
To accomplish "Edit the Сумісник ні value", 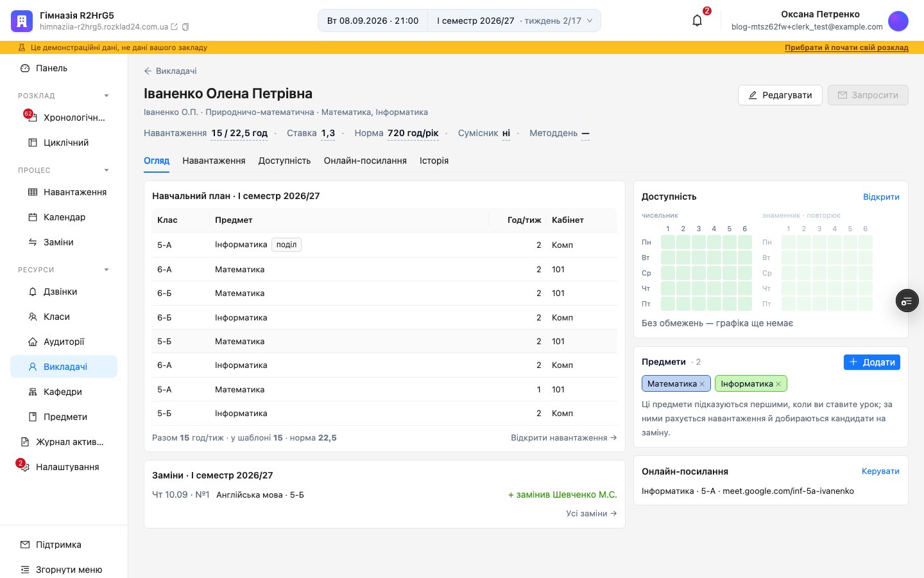I will pyautogui.click(x=506, y=134).
